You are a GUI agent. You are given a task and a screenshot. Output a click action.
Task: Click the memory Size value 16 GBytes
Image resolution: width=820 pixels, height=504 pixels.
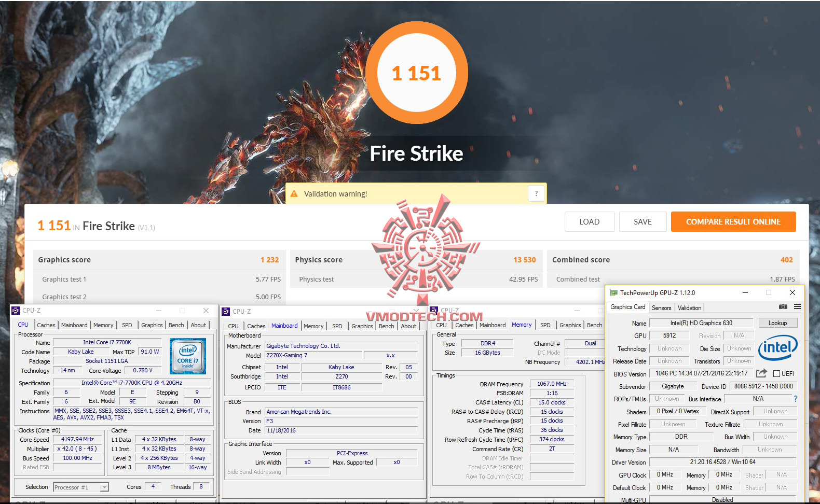click(x=487, y=353)
